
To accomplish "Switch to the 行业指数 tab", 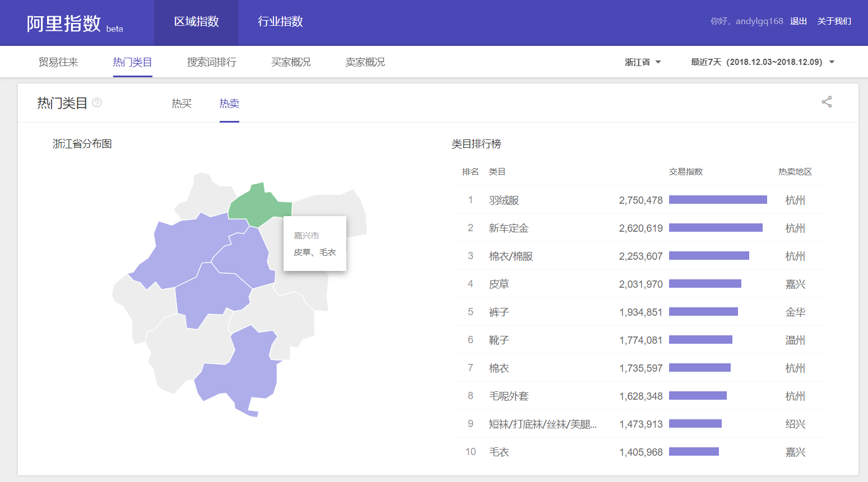I will (x=279, y=22).
